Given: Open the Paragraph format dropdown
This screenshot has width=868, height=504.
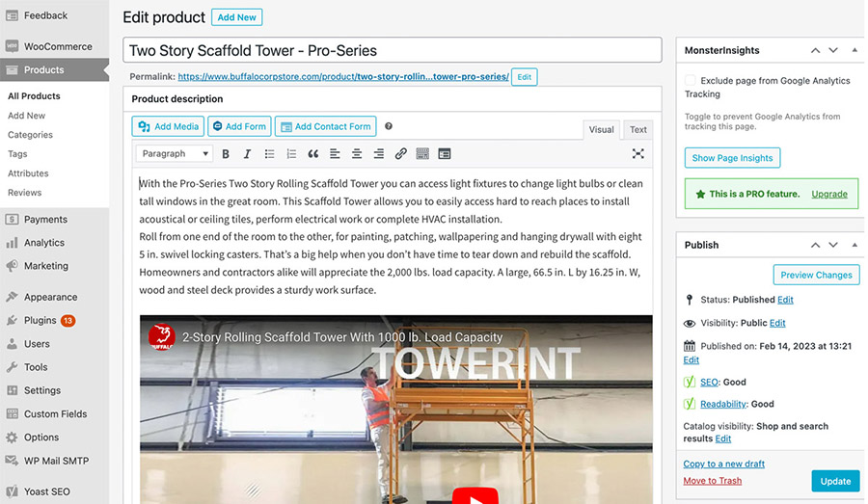Looking at the screenshot, I should coord(175,154).
